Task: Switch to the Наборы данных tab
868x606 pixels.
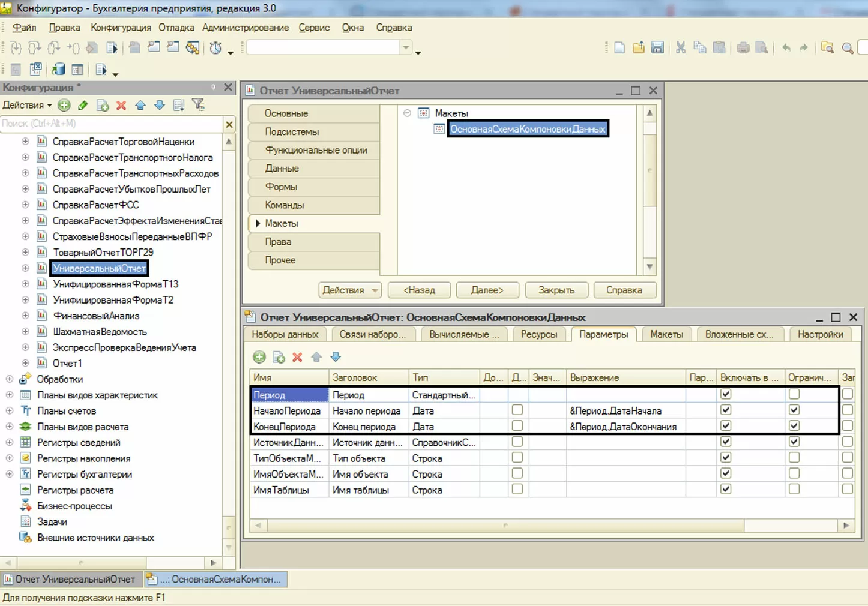Action: [x=285, y=334]
